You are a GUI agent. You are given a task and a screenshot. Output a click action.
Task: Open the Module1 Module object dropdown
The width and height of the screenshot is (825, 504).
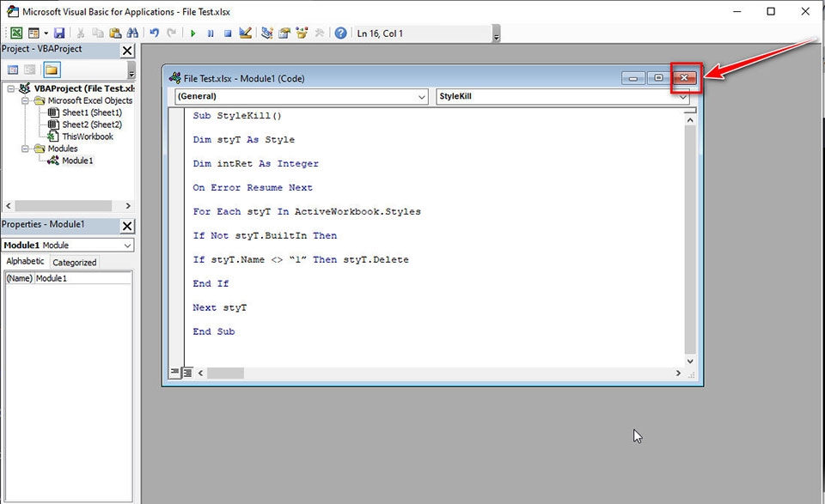coord(127,246)
